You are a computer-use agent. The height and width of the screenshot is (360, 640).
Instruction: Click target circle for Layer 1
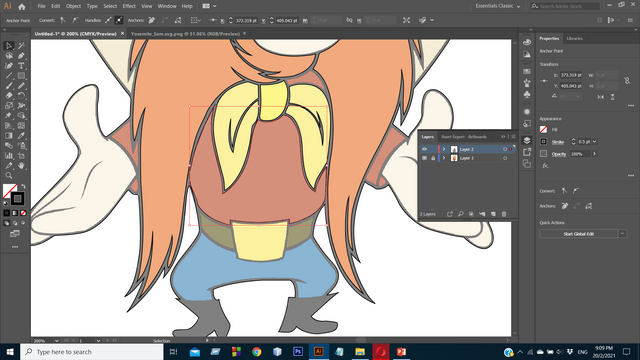pos(505,158)
